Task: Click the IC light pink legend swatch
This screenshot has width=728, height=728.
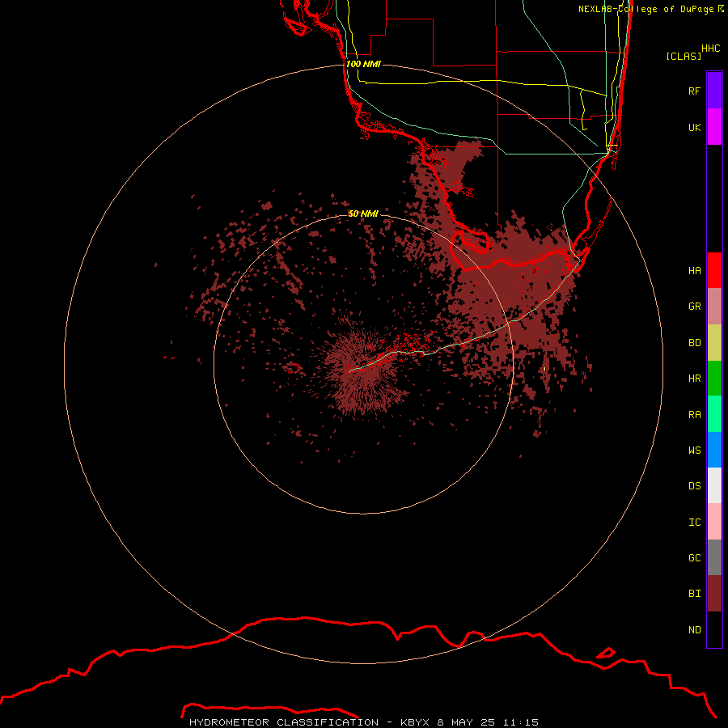Action: click(x=714, y=522)
